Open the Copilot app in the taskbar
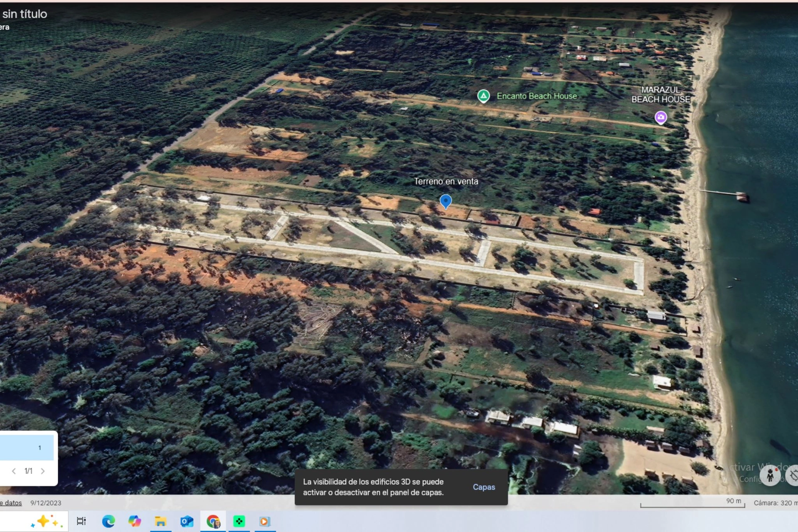Image resolution: width=798 pixels, height=532 pixels. [135, 521]
